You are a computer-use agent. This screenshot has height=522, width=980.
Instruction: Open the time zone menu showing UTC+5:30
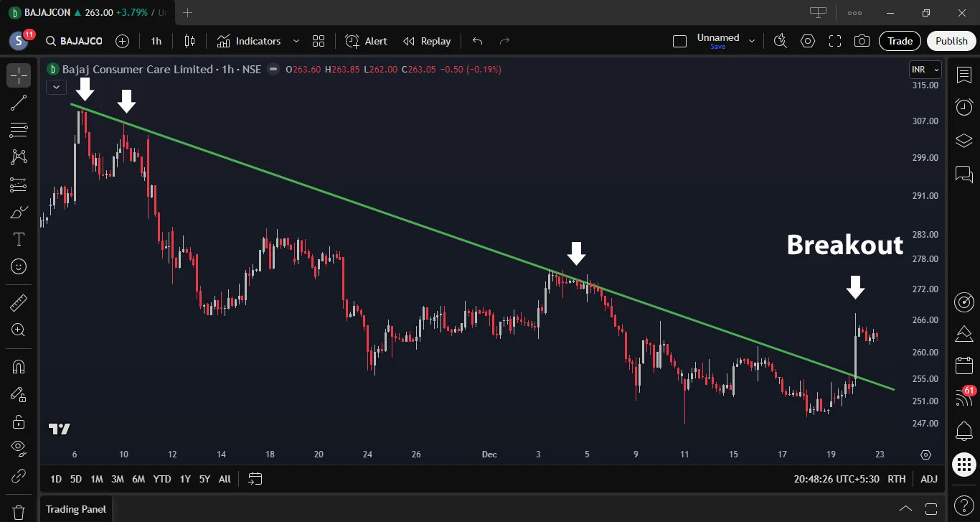[837, 479]
